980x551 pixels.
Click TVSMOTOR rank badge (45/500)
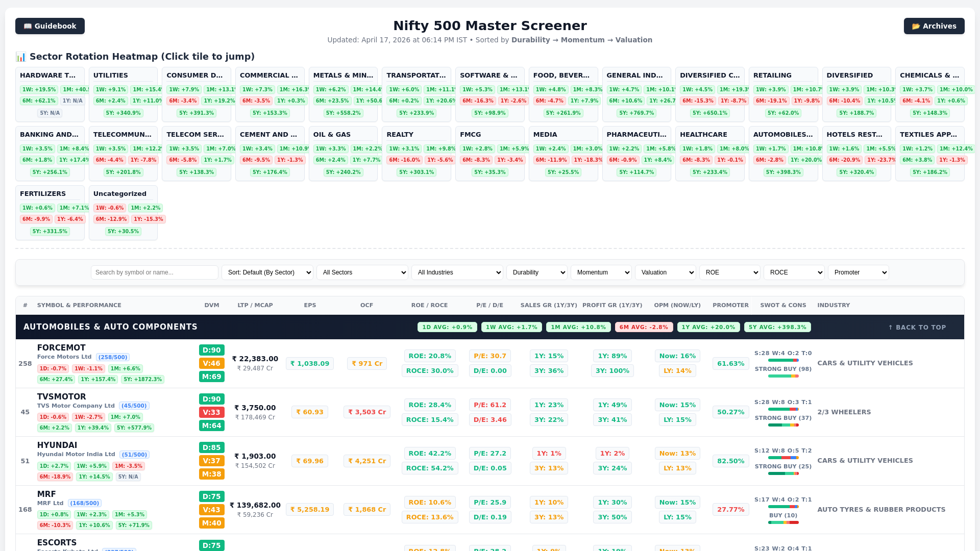(x=134, y=406)
